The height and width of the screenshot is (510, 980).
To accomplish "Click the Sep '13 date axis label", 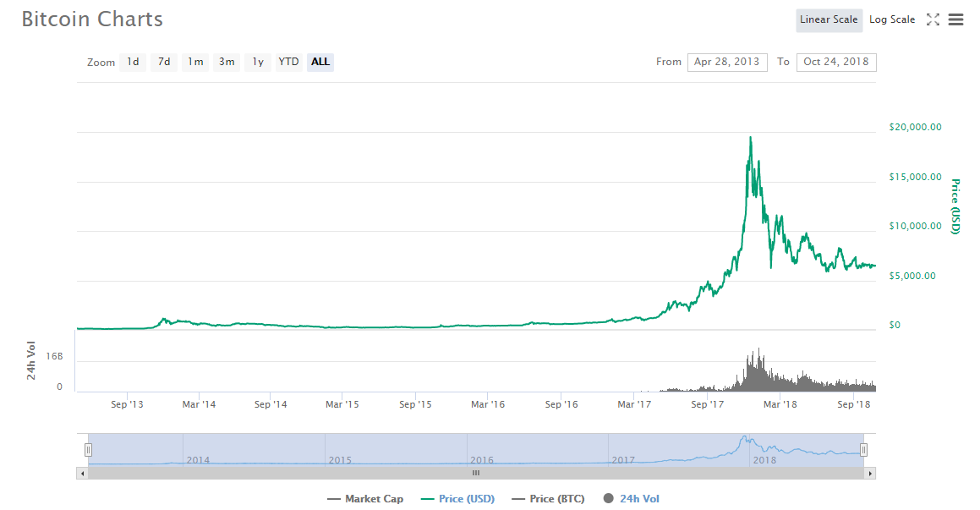I will [127, 404].
